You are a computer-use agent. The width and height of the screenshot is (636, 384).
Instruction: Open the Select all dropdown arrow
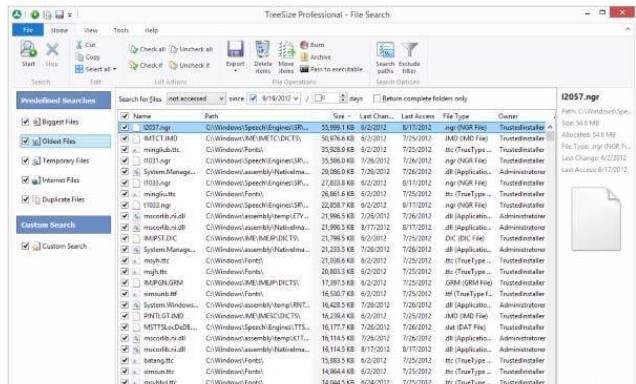[115, 69]
